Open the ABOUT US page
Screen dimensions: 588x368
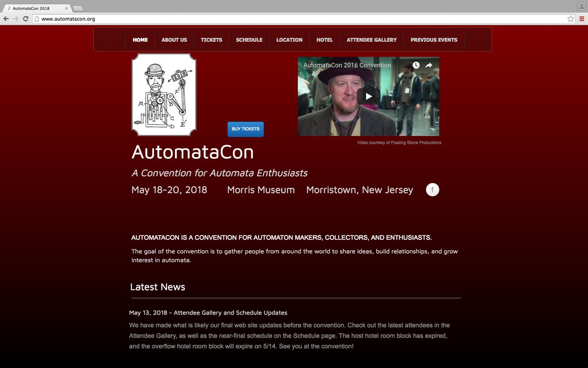coord(174,40)
